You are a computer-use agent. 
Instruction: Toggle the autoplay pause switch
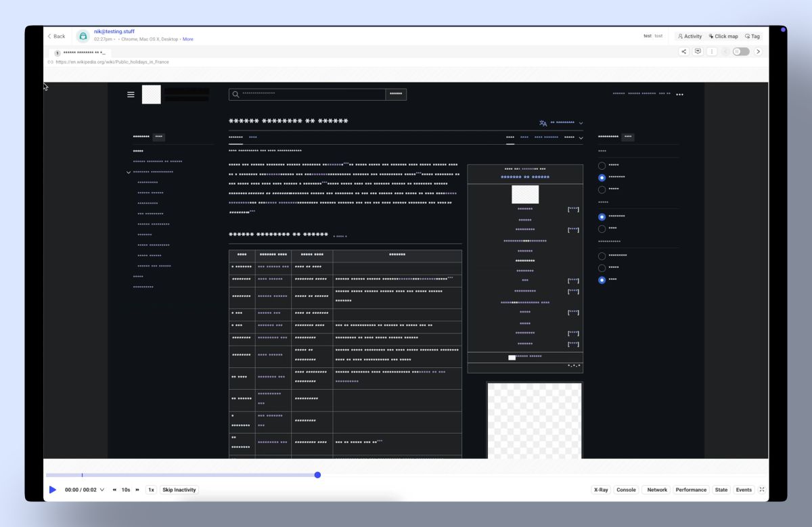tap(741, 51)
